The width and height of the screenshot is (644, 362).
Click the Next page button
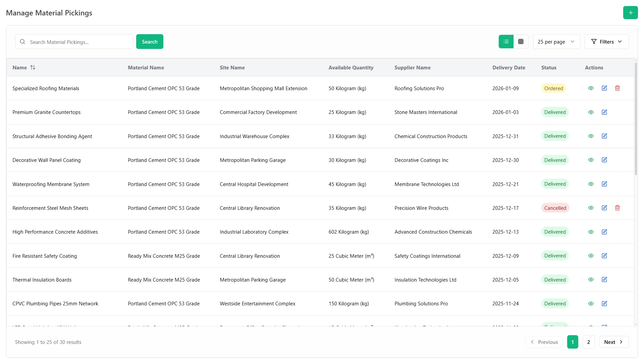pyautogui.click(x=614, y=342)
